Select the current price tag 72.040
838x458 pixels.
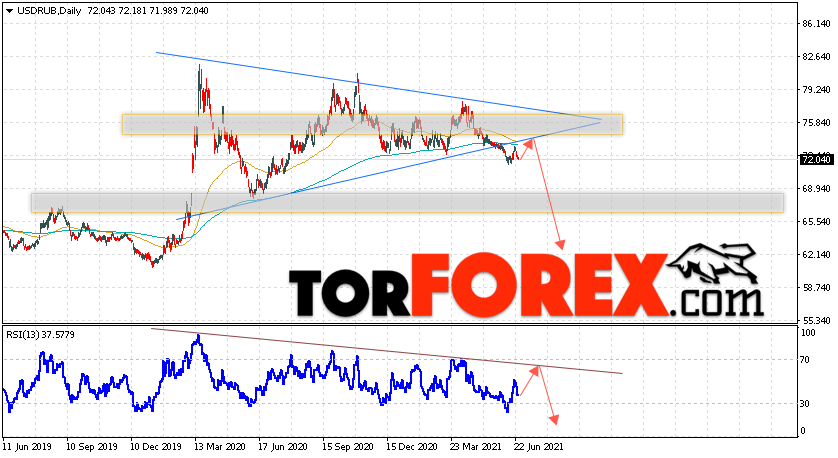tap(817, 159)
